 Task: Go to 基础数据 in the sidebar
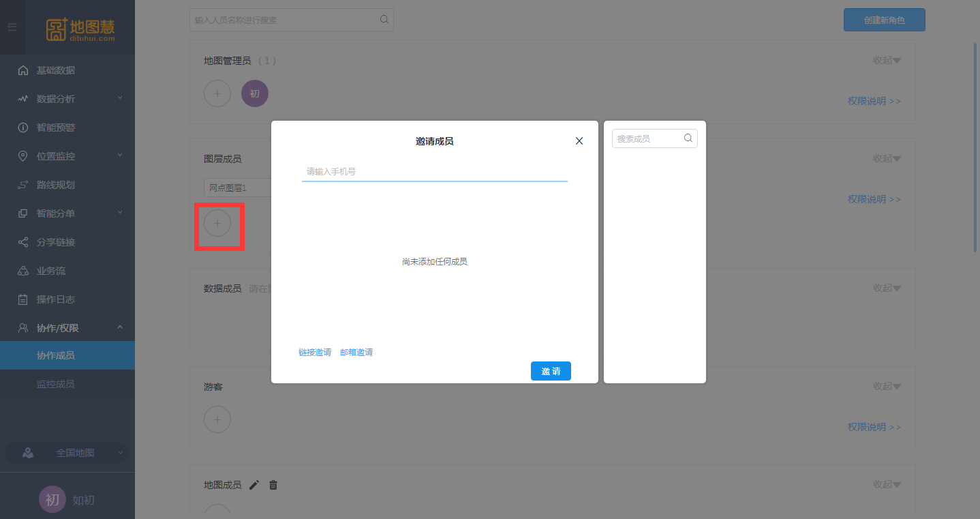[x=56, y=70]
